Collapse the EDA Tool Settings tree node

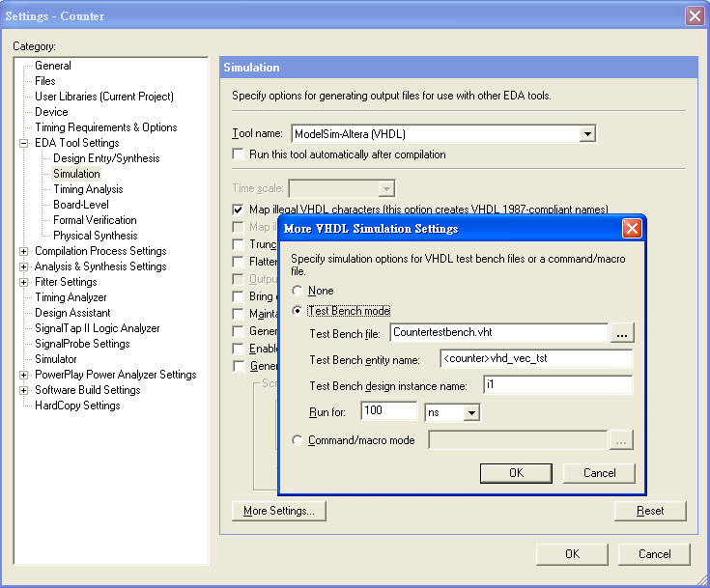coord(24,143)
